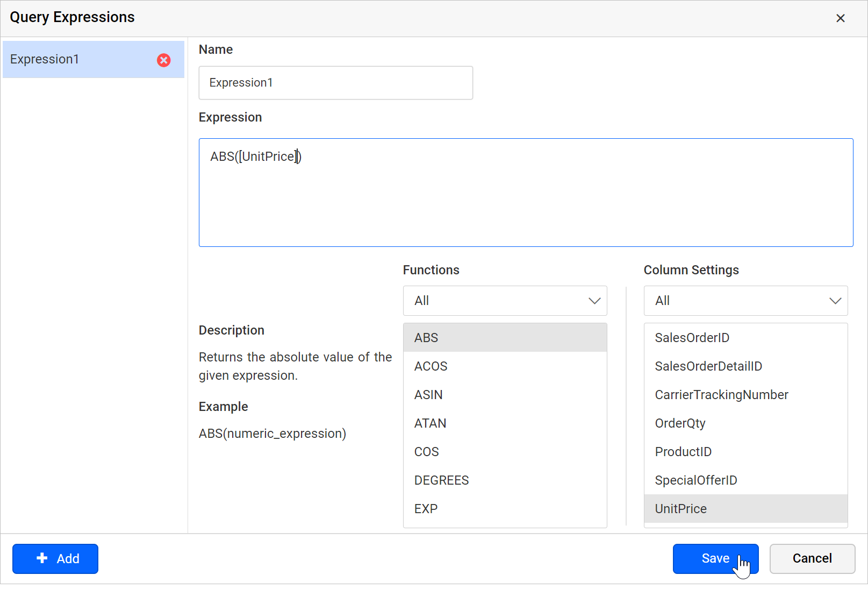Close the Query Expressions dialog
Screen dimensions: 868x589
click(841, 18)
